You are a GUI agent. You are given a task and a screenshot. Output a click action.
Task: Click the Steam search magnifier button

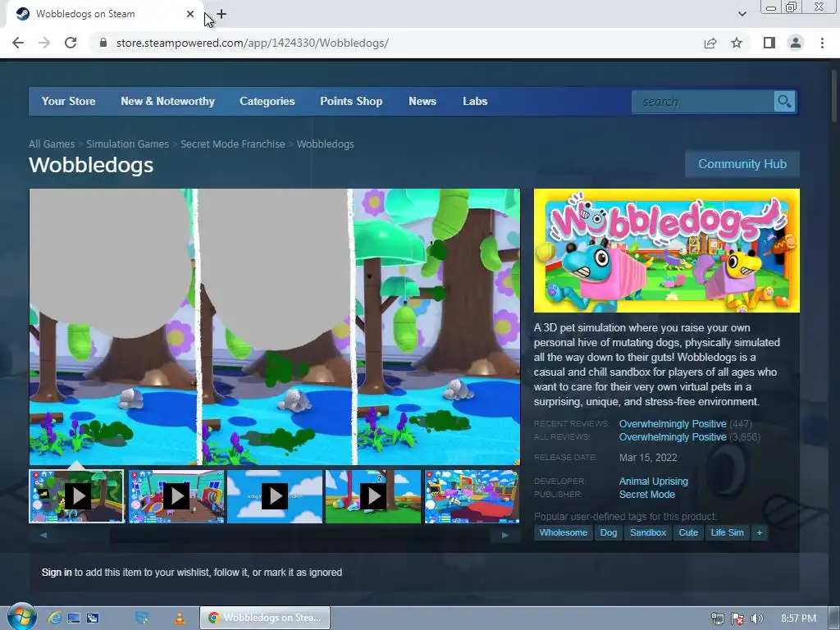tap(784, 101)
